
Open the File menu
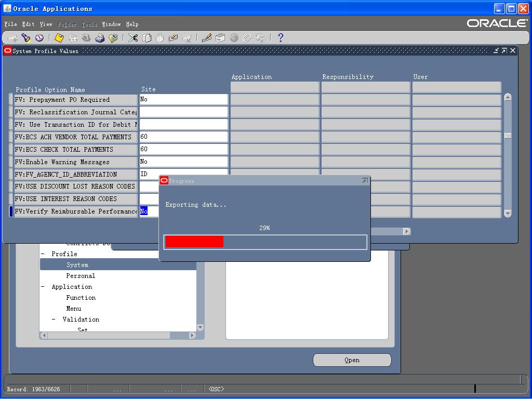click(10, 24)
